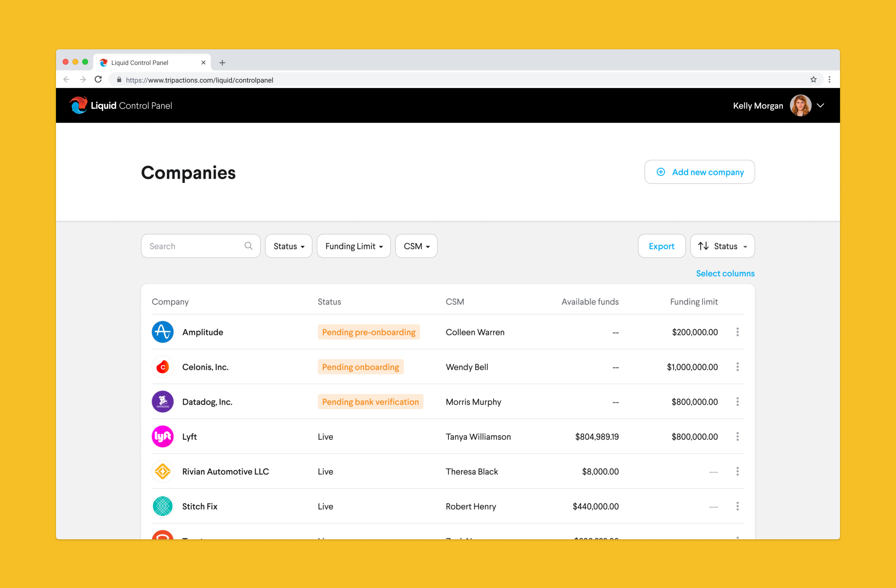Click the Select columns link

(x=725, y=274)
